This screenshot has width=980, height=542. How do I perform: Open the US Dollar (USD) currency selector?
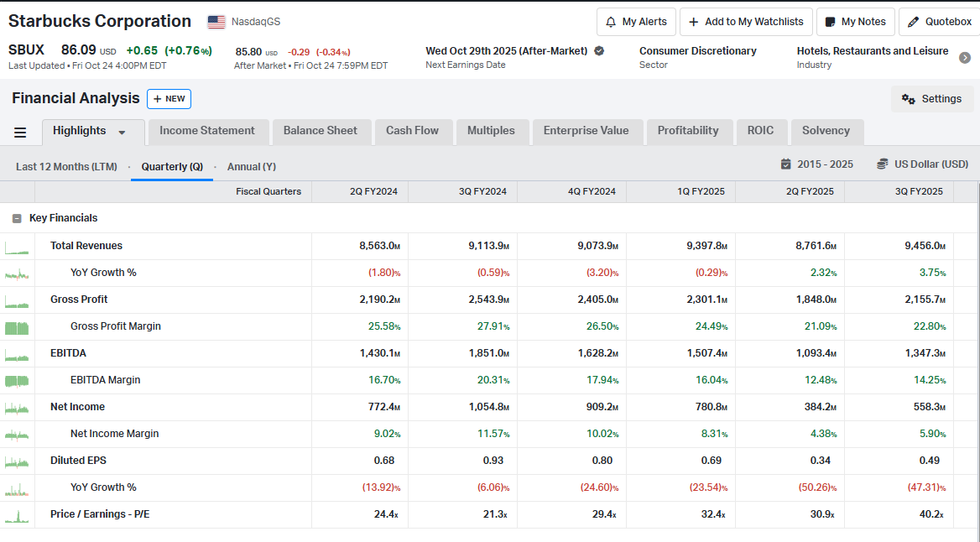pyautogui.click(x=922, y=164)
